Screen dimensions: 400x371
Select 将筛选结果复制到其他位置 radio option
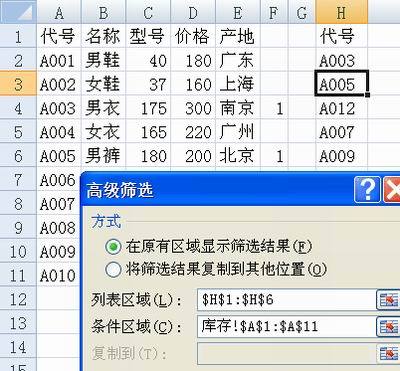[113, 270]
